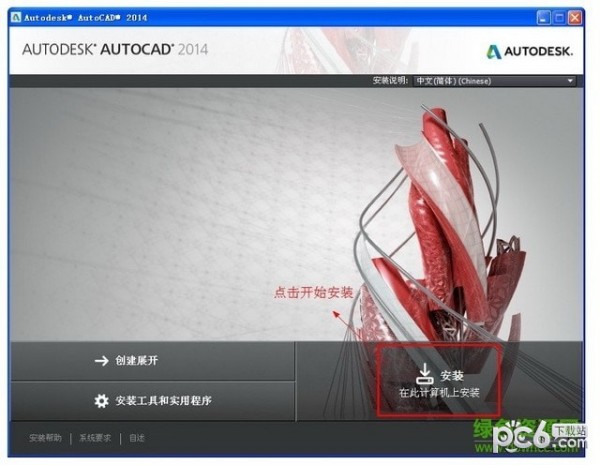Click the 安装说明: label
600x465 pixels.
tap(390, 81)
